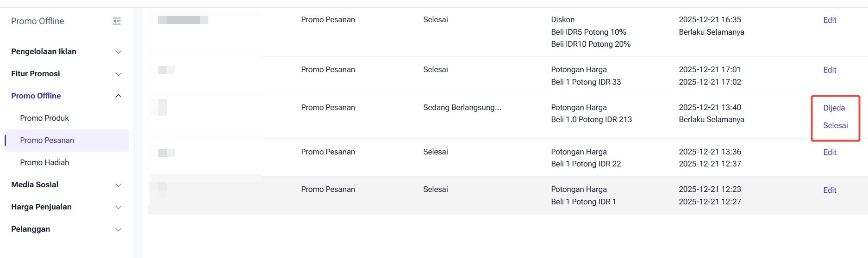This screenshot has height=258, width=868.
Task: Edit the Potong IDR 33 promo
Action: [x=830, y=70]
